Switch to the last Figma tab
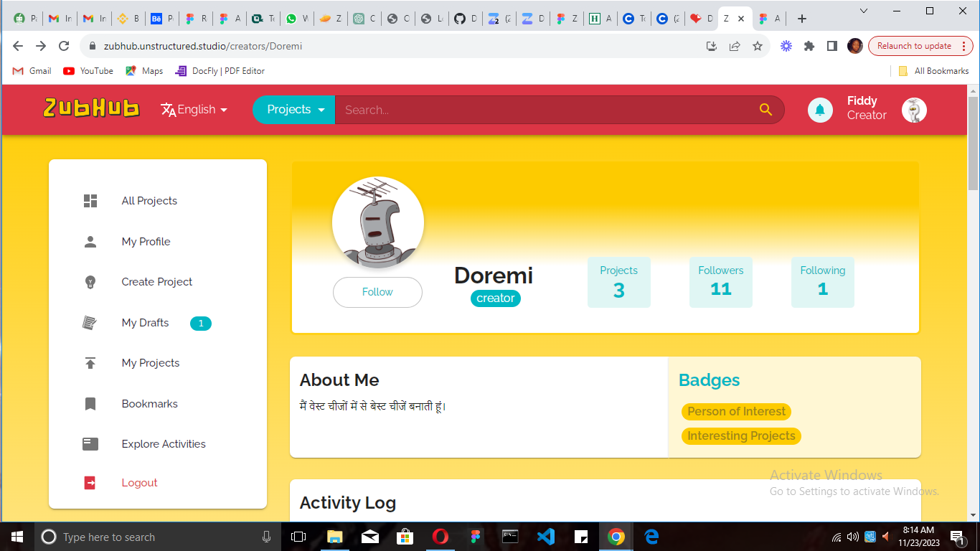The image size is (980, 551). 769,19
